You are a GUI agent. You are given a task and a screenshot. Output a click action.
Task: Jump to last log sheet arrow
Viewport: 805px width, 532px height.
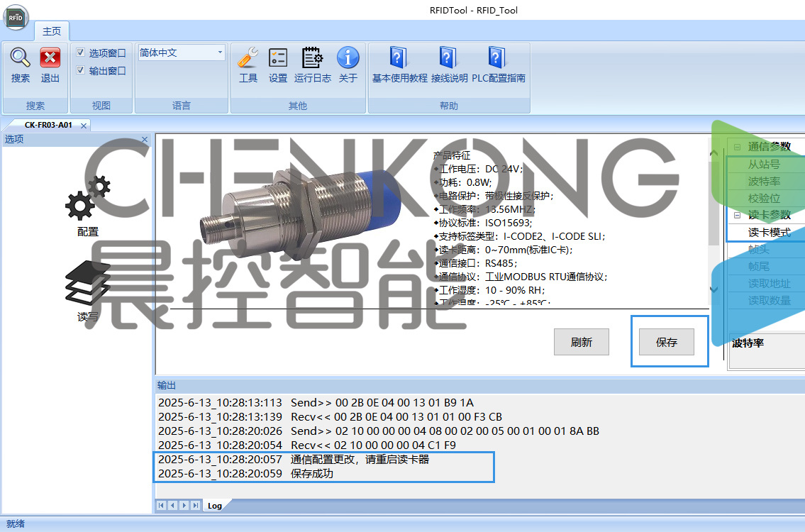pos(195,505)
